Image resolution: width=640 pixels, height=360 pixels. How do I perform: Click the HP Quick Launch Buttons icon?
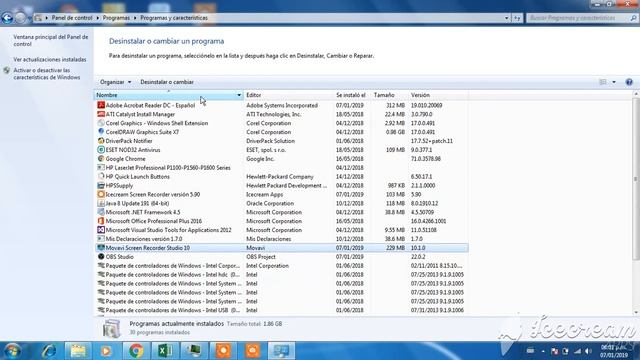[101, 177]
